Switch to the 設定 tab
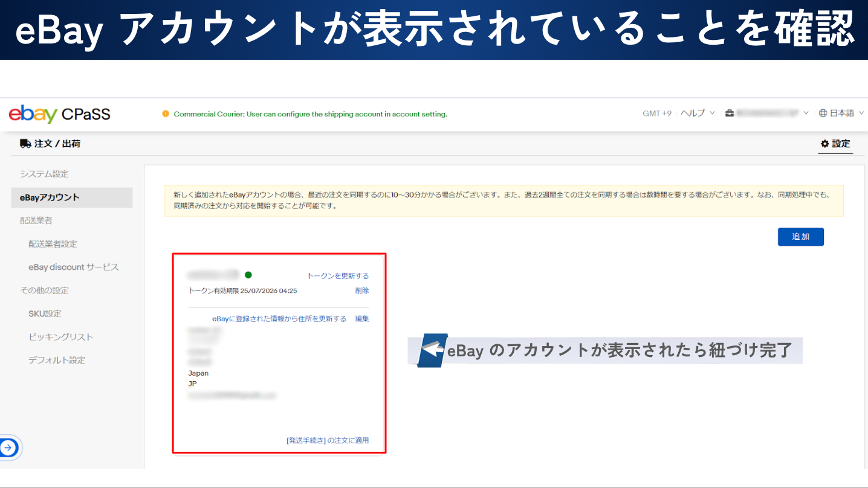 (x=835, y=144)
